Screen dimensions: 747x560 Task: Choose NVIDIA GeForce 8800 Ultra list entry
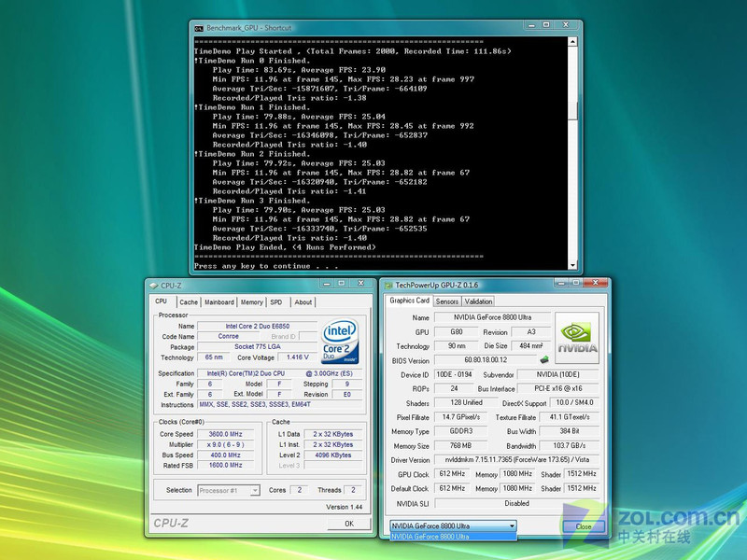[453, 537]
